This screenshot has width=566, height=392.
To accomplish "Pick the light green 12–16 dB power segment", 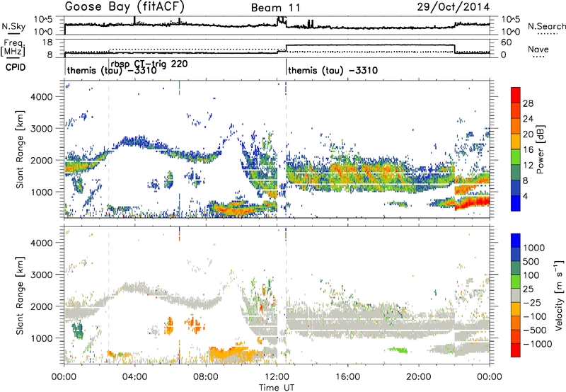I will 516,156.
